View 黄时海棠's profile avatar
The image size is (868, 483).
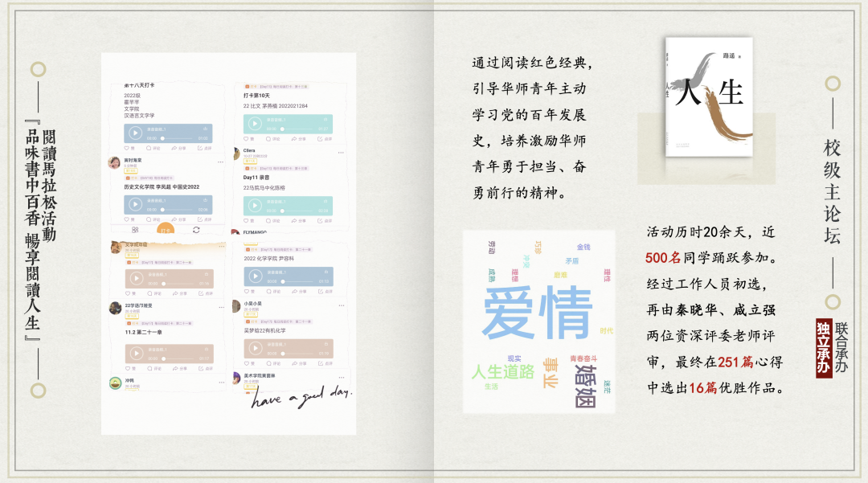pyautogui.click(x=115, y=162)
